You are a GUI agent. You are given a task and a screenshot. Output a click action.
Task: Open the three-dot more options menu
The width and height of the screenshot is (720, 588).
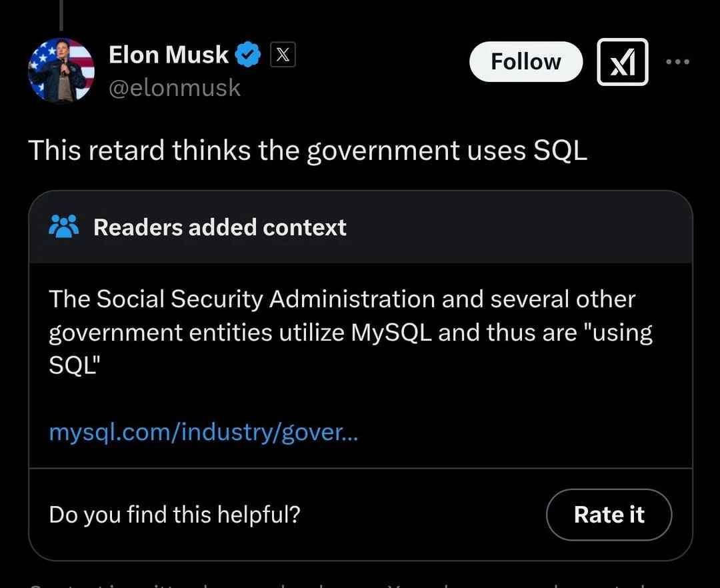pyautogui.click(x=679, y=62)
